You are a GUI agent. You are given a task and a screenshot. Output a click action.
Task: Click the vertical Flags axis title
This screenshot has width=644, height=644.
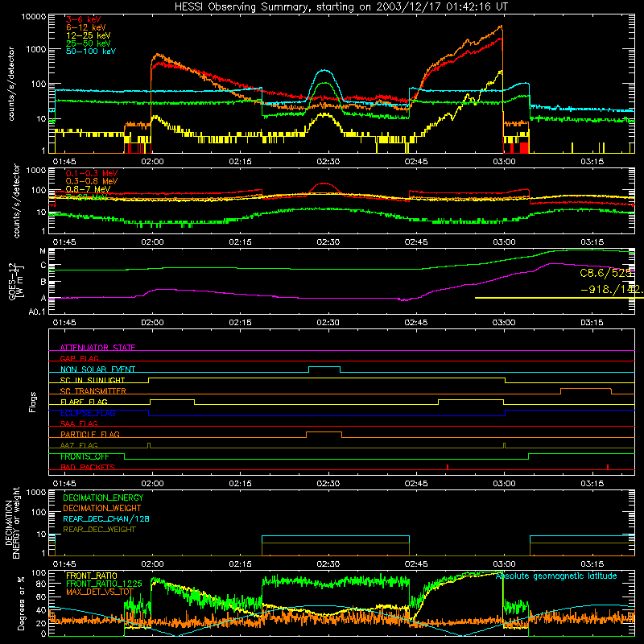[33, 402]
